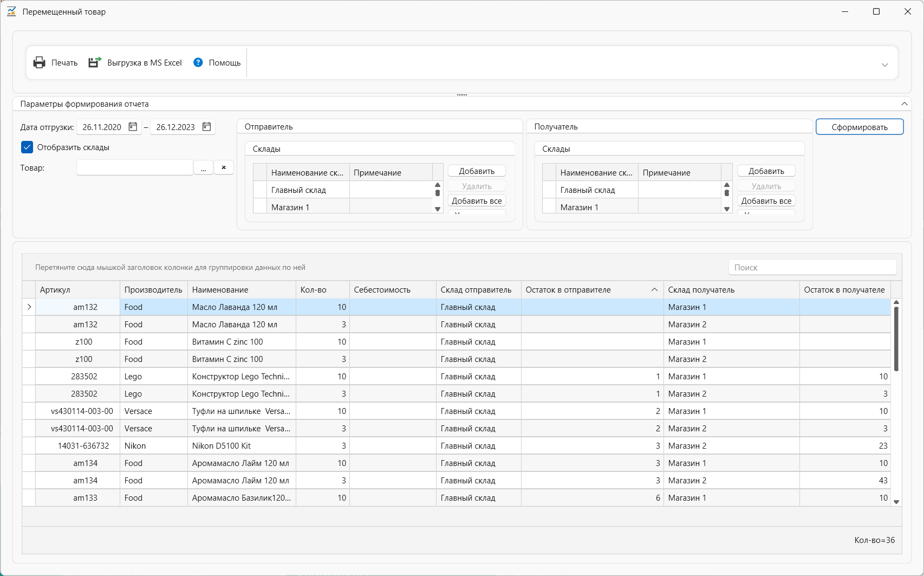Sort by Производитель column header
The image size is (924, 576).
click(x=154, y=290)
